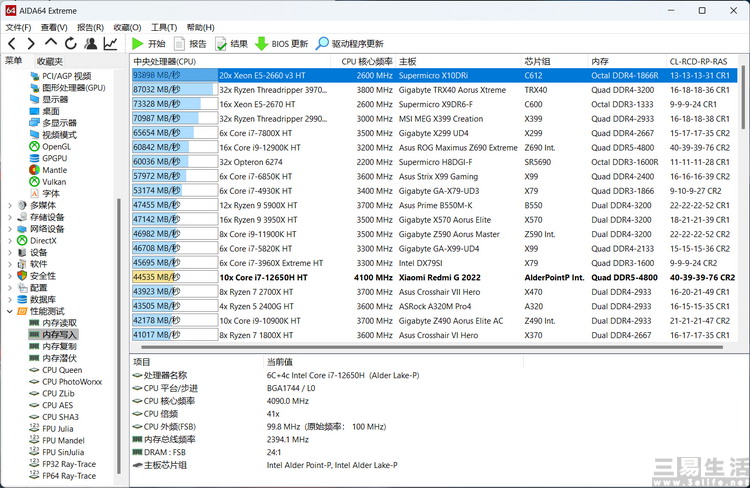Switch to the 菜单 tab
This screenshot has width=750, height=488.
pyautogui.click(x=14, y=61)
